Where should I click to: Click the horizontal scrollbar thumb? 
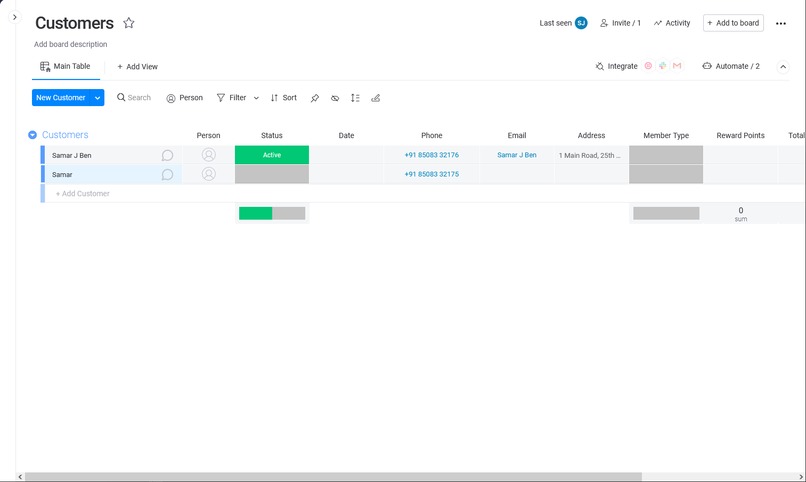333,477
